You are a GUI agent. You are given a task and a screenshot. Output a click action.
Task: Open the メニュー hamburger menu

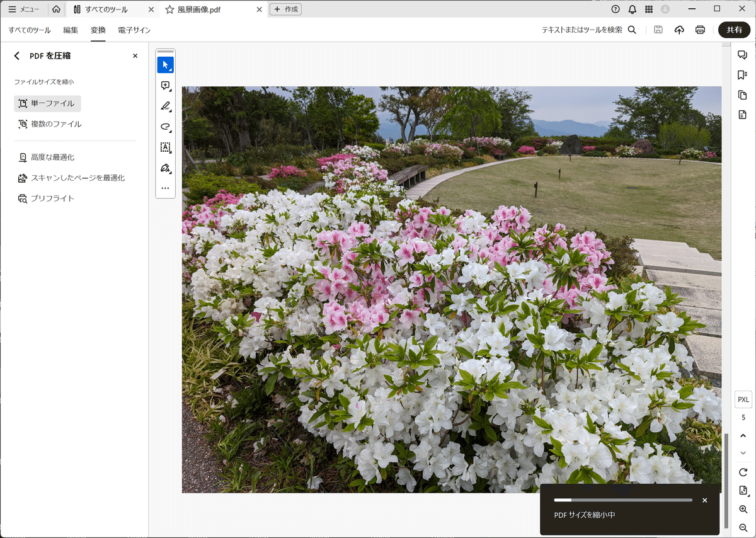24,9
